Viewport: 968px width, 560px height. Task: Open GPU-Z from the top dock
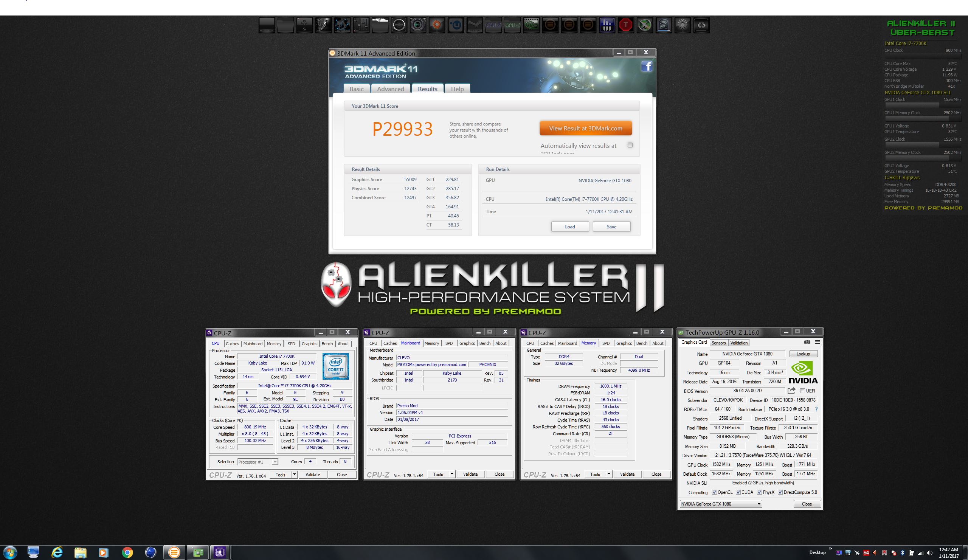pyautogui.click(x=512, y=25)
